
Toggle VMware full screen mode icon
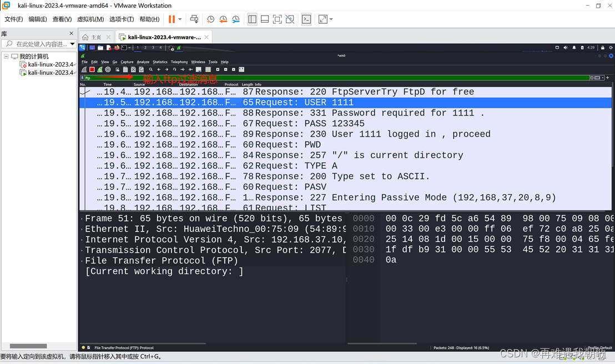[x=278, y=19]
